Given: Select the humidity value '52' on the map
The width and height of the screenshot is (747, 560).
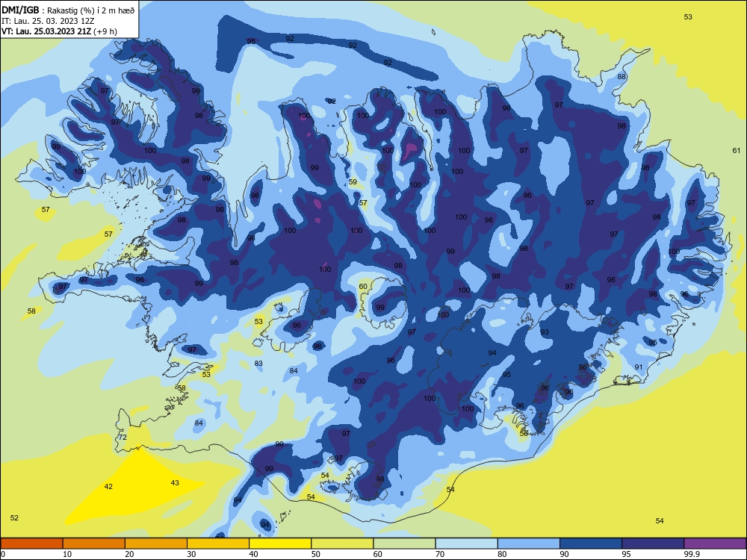Looking at the screenshot, I should click(14, 518).
